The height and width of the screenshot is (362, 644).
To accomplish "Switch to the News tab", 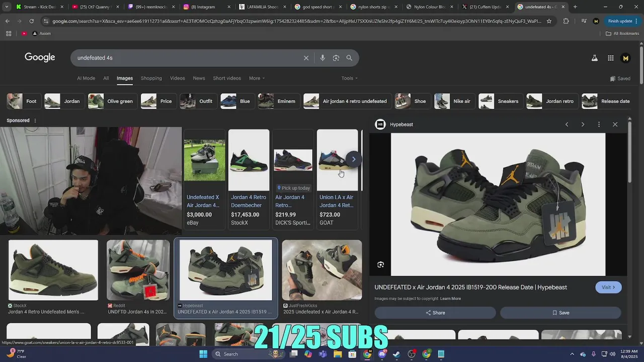I will (x=199, y=78).
